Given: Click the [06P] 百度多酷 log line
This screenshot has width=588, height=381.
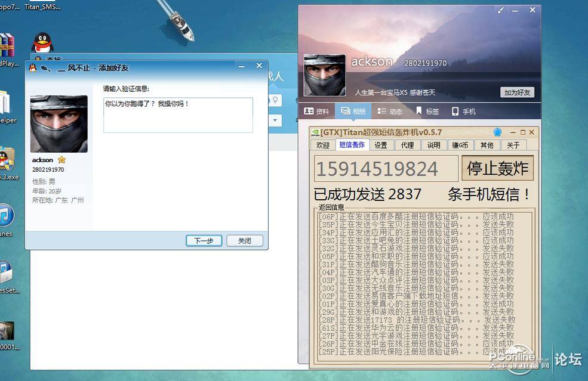Looking at the screenshot, I should pos(416,216).
